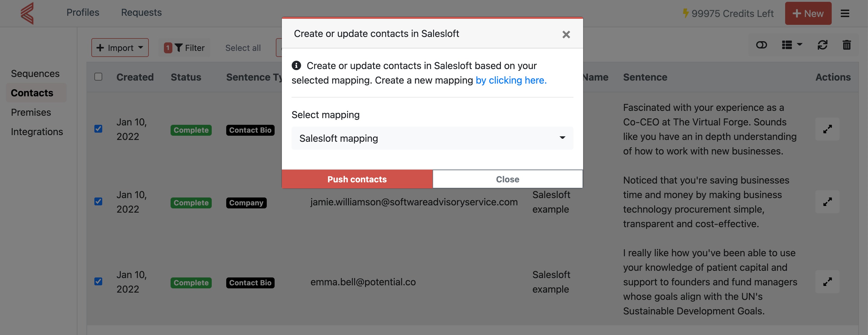Click the trash delete icon
The width and height of the screenshot is (868, 335).
point(847,45)
